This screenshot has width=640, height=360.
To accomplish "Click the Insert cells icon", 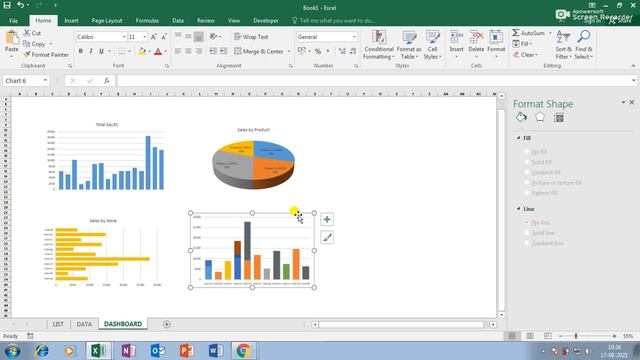I will (x=456, y=37).
